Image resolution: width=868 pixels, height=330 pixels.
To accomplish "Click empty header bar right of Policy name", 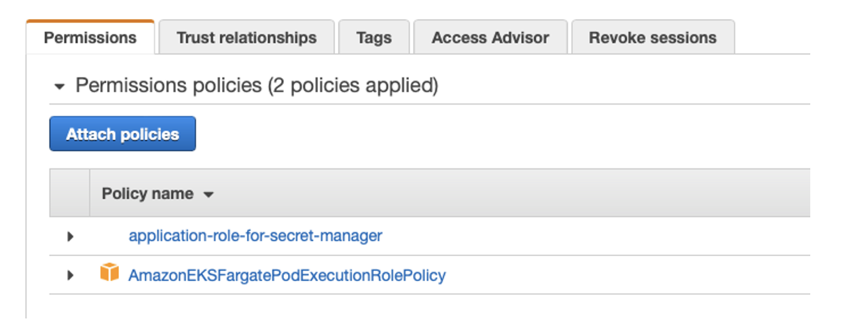I will point(509,194).
